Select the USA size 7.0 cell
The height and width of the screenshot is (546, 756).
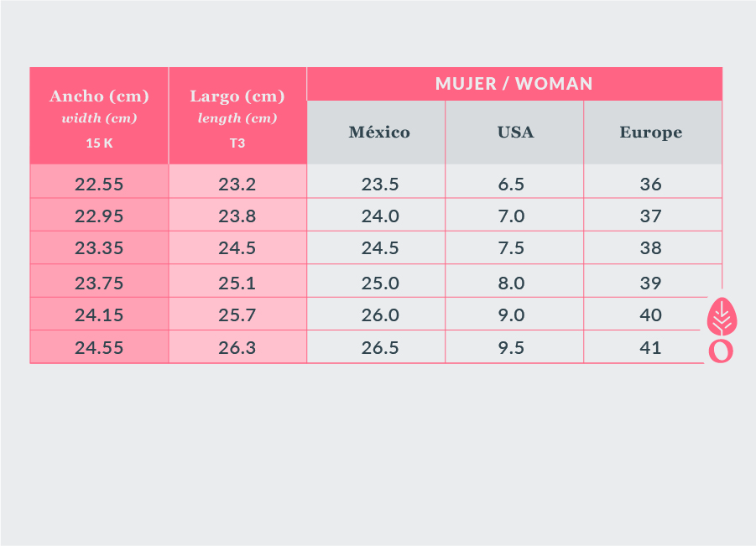(x=511, y=216)
